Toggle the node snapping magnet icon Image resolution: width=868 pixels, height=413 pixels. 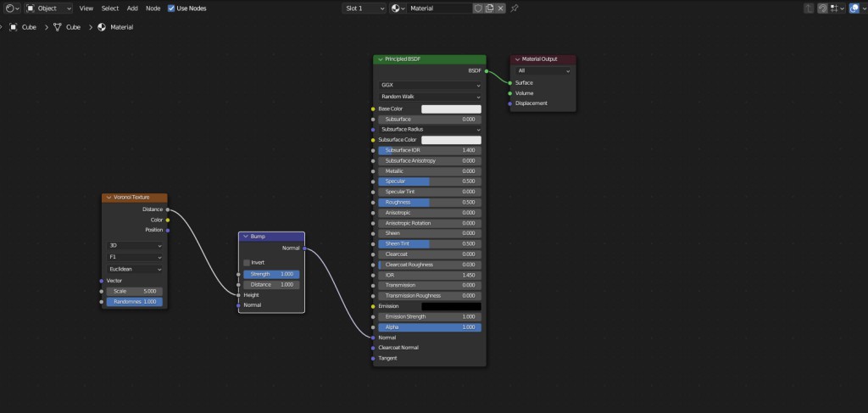tap(821, 8)
